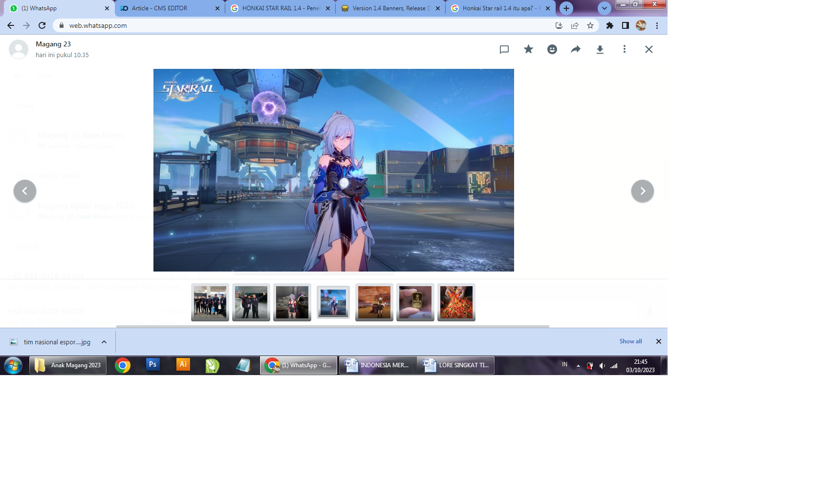Close the downloads bar
Viewport: 820px width, 504px height.
click(x=658, y=341)
